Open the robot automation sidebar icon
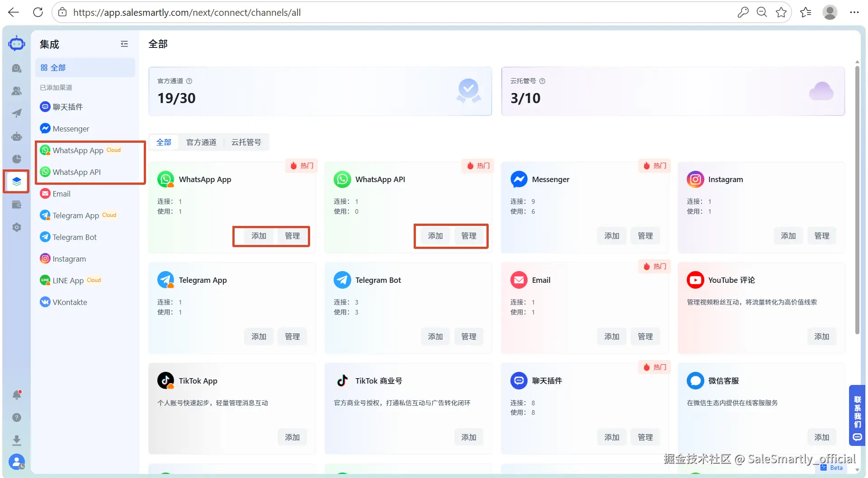Screen dimensions: 868x478 (17, 136)
